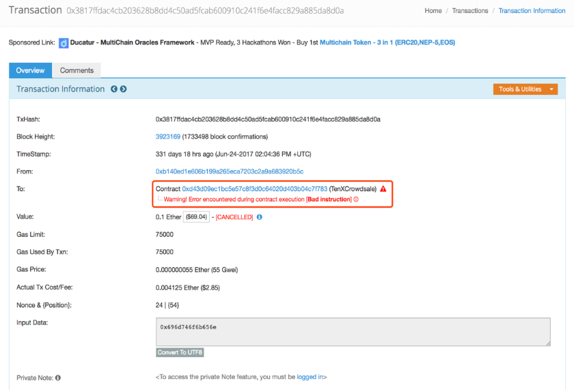Image resolution: width=574 pixels, height=392 pixels.
Task: Click the red warning triangle icon
Action: (383, 189)
